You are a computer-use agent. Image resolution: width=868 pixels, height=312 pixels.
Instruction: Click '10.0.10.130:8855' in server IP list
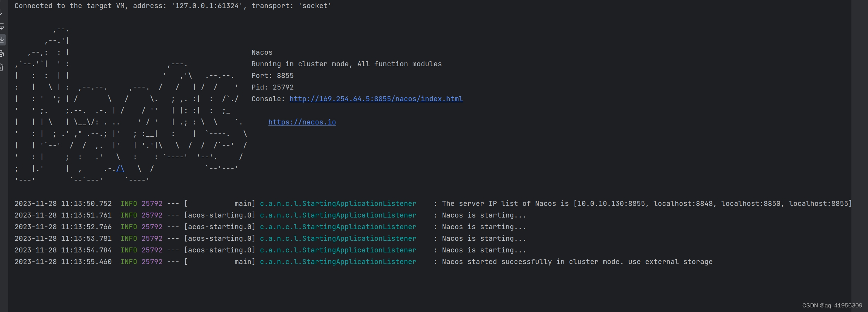pos(611,204)
